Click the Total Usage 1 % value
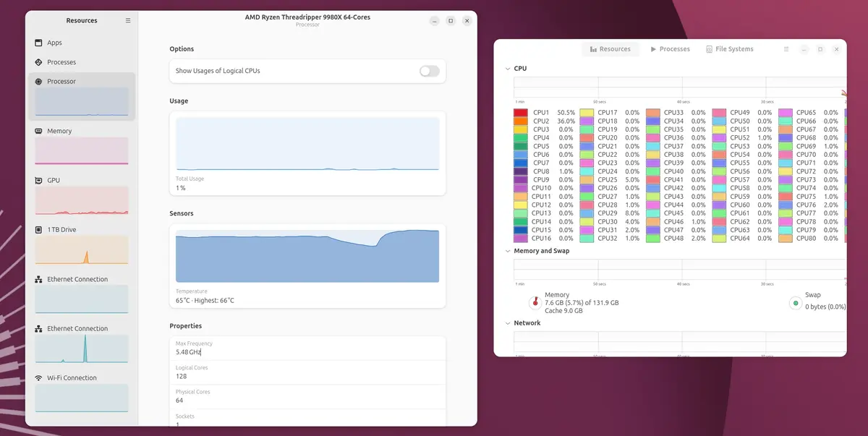The width and height of the screenshot is (868, 436). (181, 188)
